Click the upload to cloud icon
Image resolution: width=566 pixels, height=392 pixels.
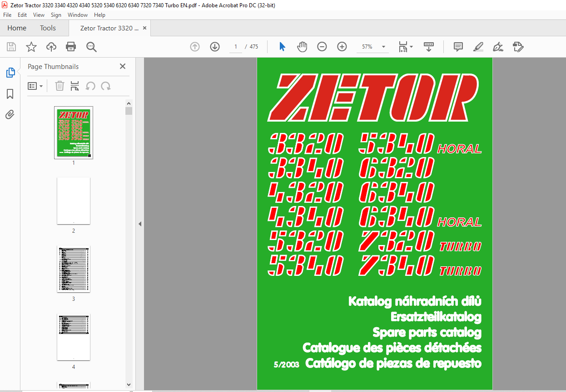point(51,47)
